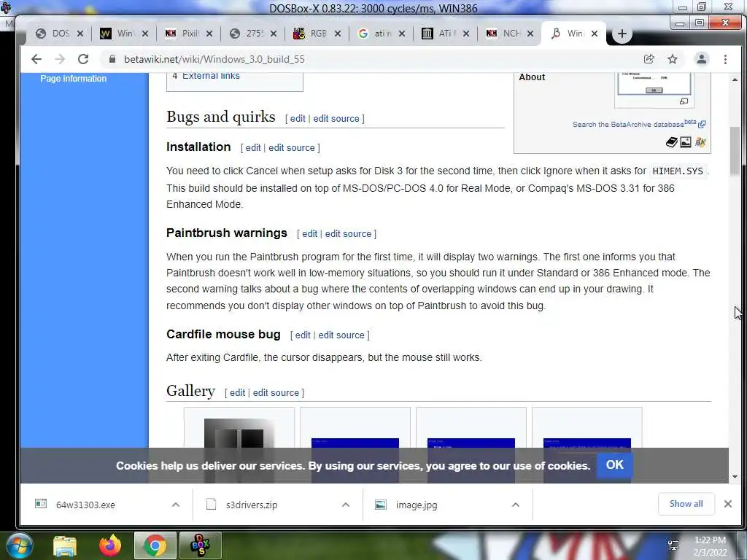This screenshot has width=747, height=560.
Task: Launch Firefox from the taskbar
Action: pos(110,545)
